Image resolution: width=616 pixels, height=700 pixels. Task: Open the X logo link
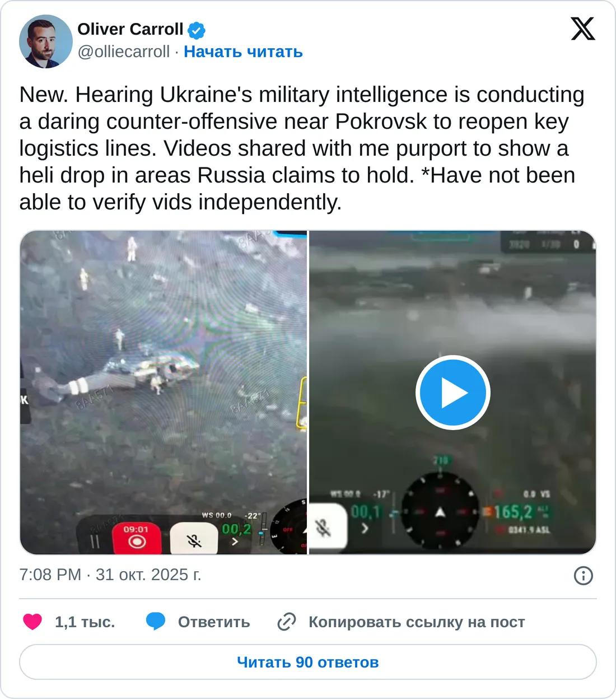(x=582, y=29)
